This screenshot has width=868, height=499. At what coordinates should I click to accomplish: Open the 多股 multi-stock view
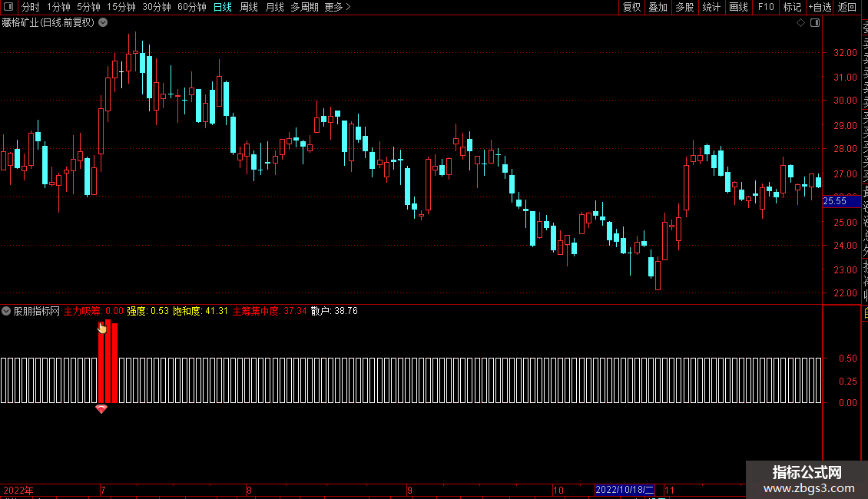pyautogui.click(x=684, y=7)
